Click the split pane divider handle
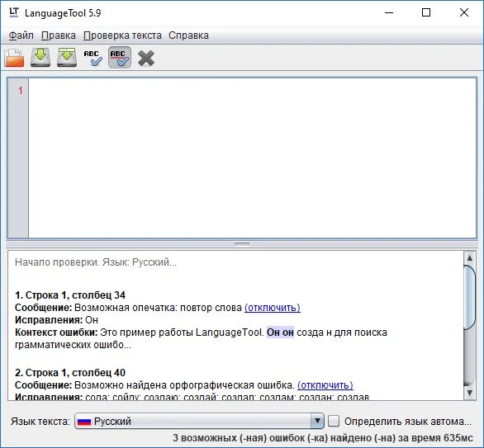 pos(242,244)
